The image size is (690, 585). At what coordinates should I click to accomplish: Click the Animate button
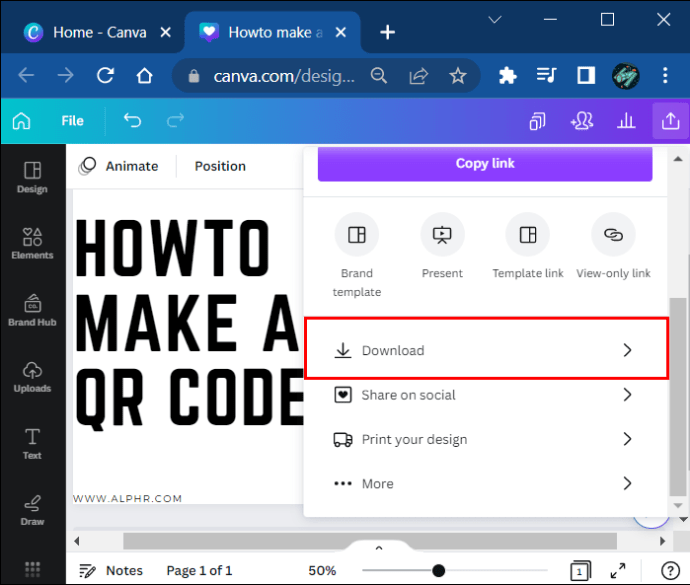tap(118, 166)
